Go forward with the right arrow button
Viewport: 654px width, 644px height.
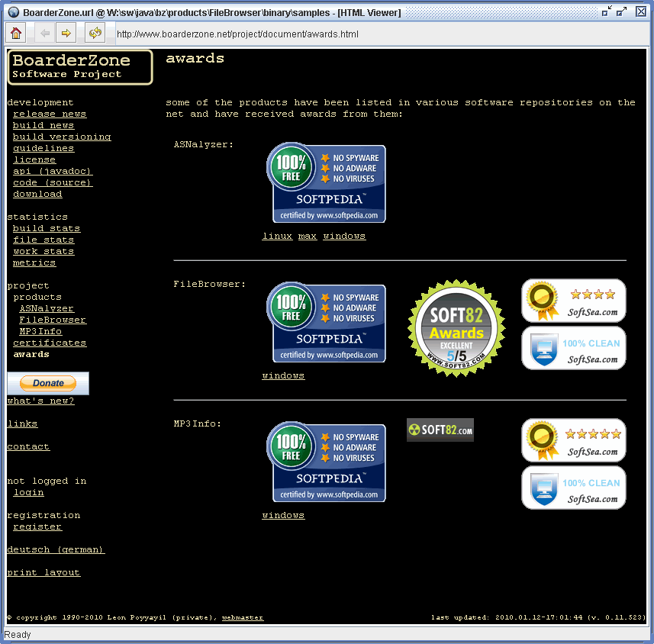coord(66,33)
